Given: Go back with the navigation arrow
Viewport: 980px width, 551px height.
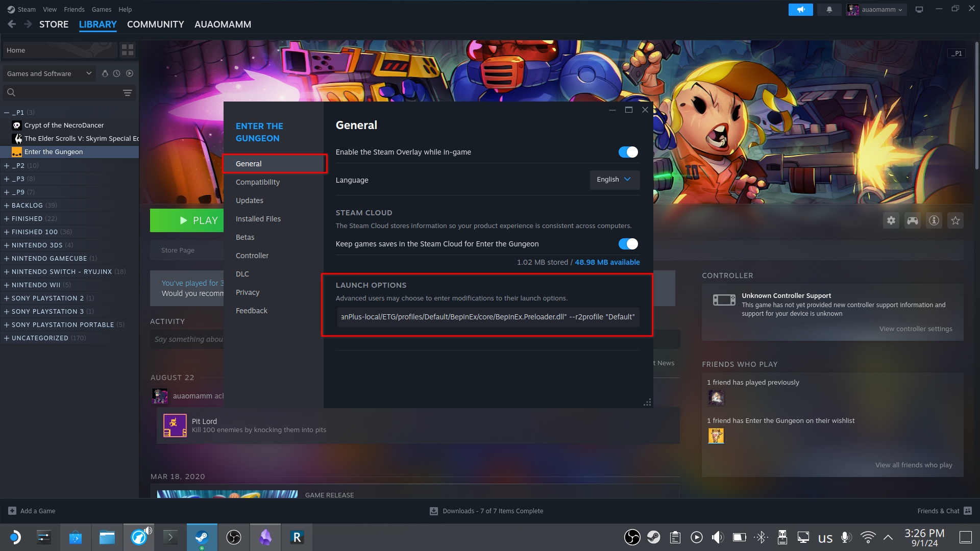Looking at the screenshot, I should tap(12, 24).
